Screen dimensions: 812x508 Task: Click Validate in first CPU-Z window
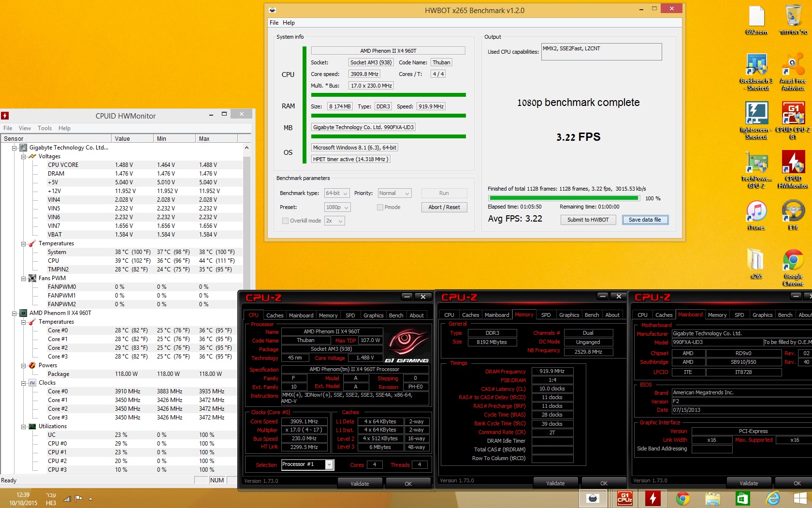[360, 483]
